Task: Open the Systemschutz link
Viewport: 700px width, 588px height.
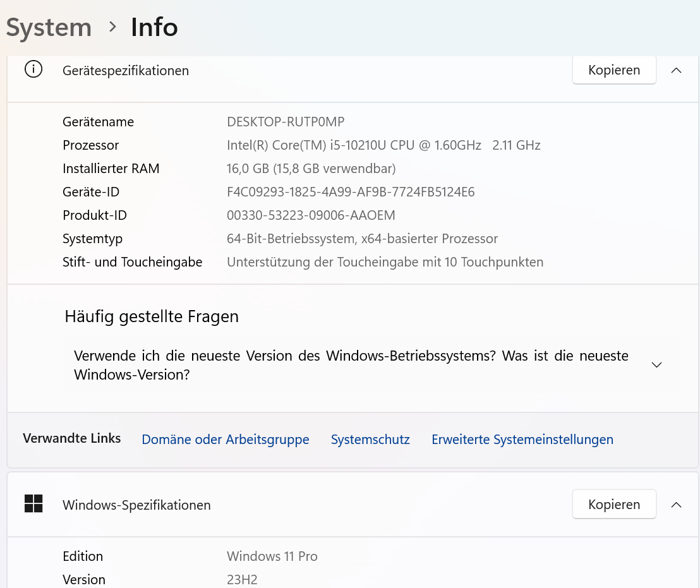Action: 370,440
